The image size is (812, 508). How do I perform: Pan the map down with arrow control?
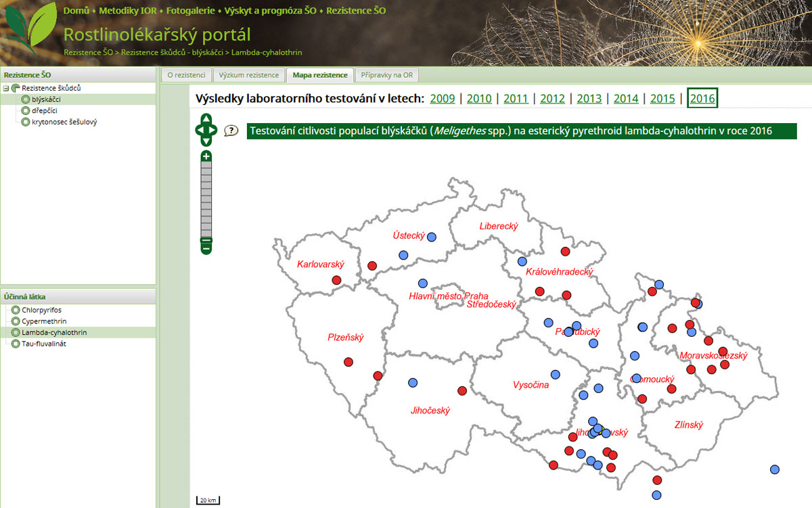click(x=206, y=141)
